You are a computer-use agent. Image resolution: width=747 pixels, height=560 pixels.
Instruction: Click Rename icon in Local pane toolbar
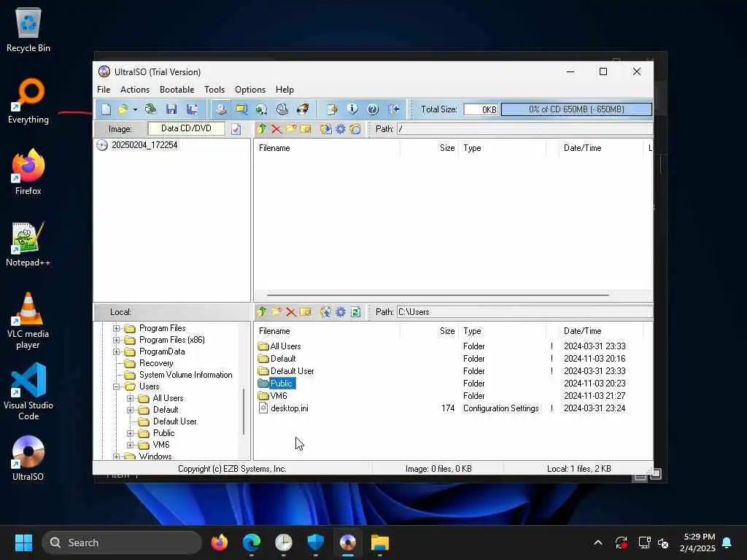[306, 312]
